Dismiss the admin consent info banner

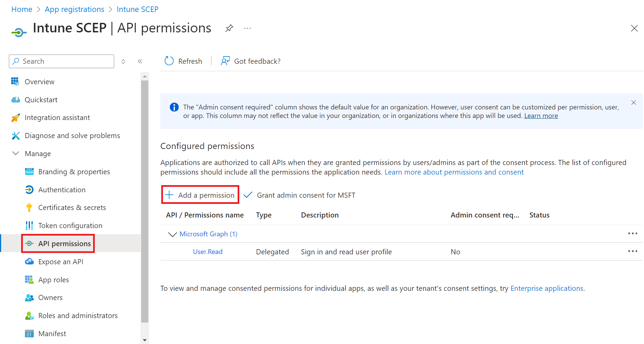[x=633, y=103]
